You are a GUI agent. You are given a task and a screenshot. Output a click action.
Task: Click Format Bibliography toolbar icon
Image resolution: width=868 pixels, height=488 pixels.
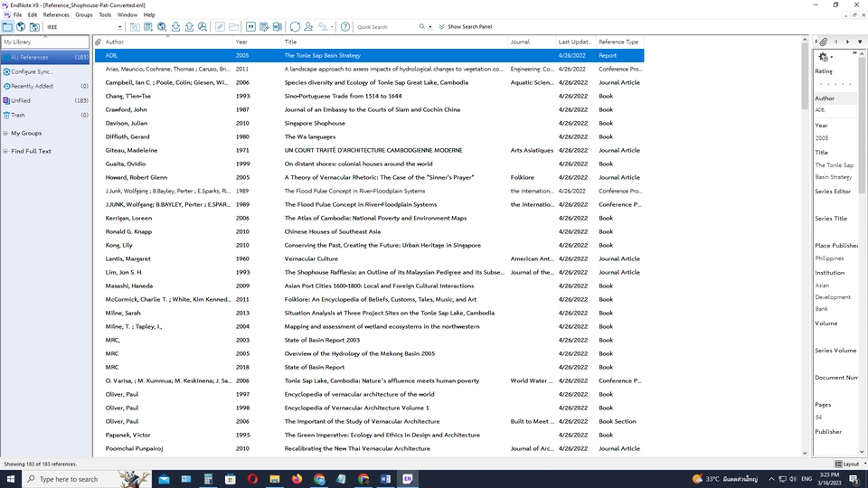point(264,26)
